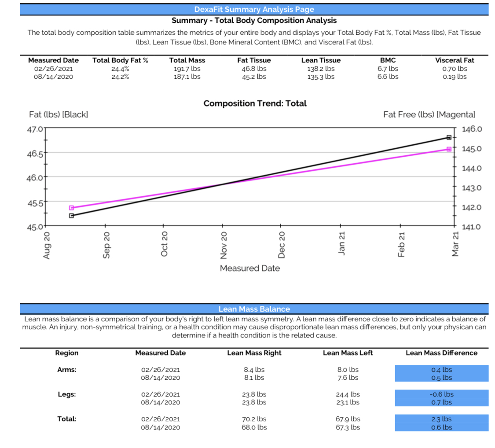Image resolution: width=495 pixels, height=448 pixels.
Task: Click the Oct 20 x-axis label
Action: [x=164, y=244]
